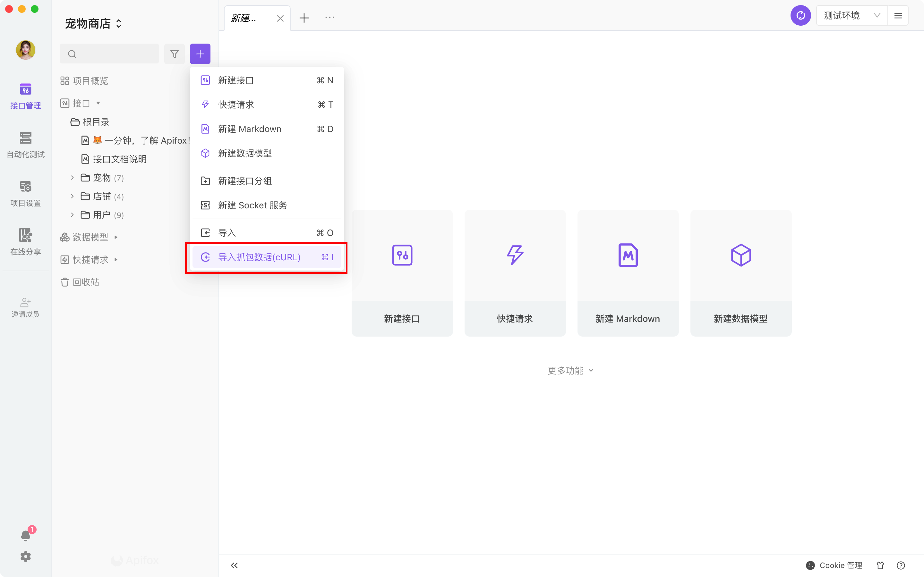Open the 自动化测试 sidebar section

26,144
